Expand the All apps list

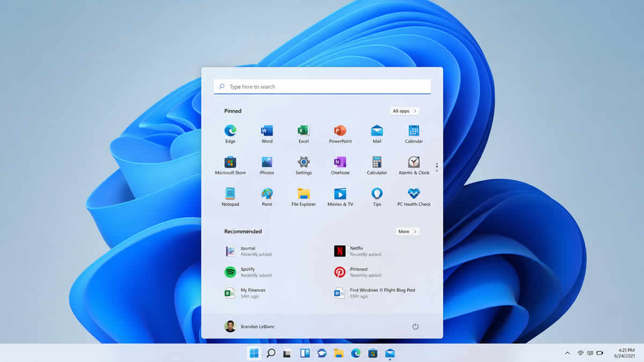pos(404,110)
